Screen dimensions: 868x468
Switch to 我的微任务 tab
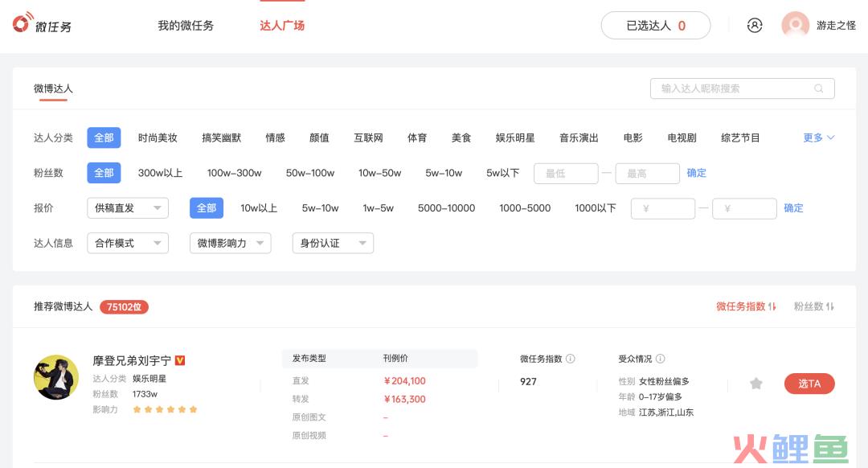pyautogui.click(x=186, y=25)
